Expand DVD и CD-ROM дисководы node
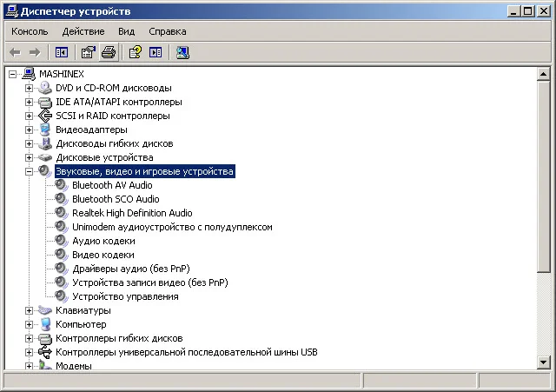 point(29,88)
